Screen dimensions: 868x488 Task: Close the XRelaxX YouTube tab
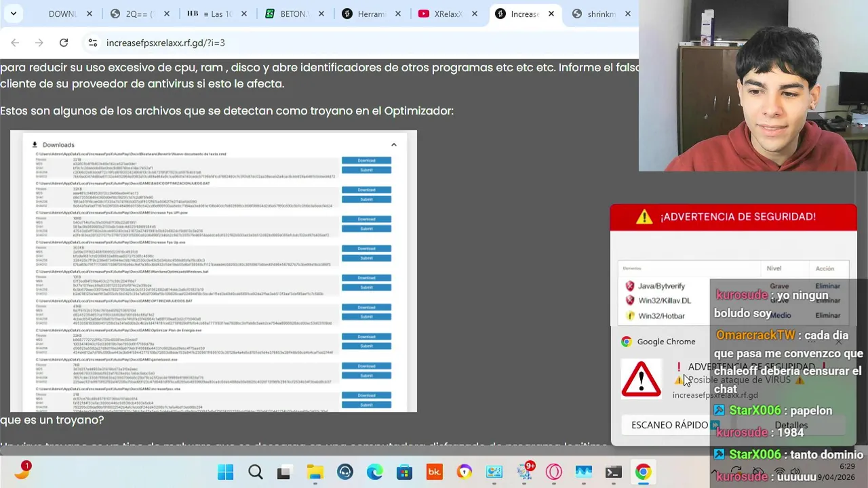pos(475,14)
